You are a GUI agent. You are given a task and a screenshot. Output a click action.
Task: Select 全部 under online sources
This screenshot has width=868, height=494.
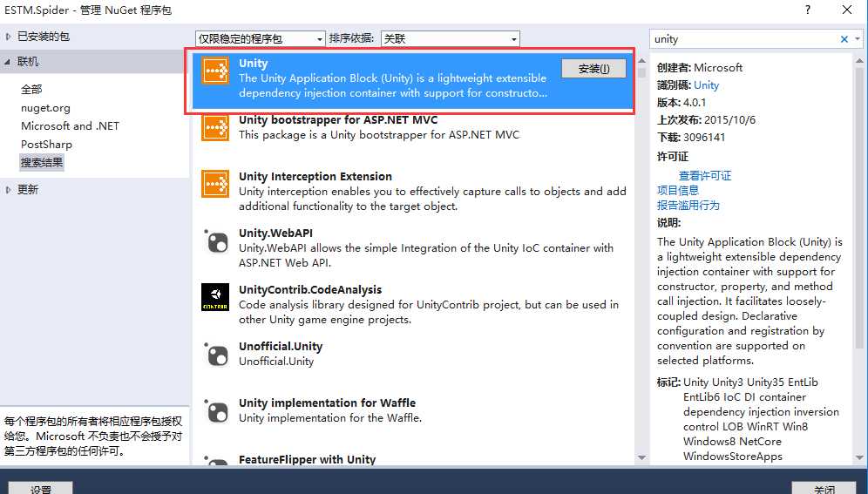pos(31,89)
